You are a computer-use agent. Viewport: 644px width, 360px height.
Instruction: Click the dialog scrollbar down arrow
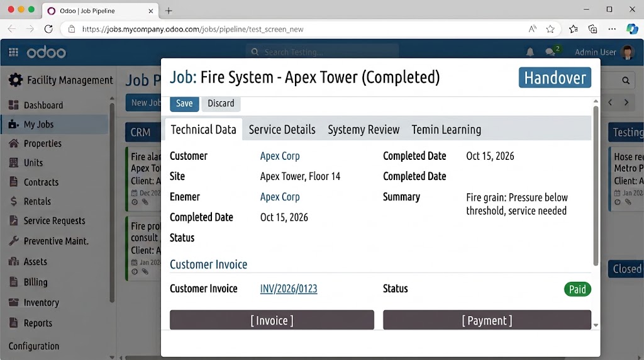[x=596, y=325]
